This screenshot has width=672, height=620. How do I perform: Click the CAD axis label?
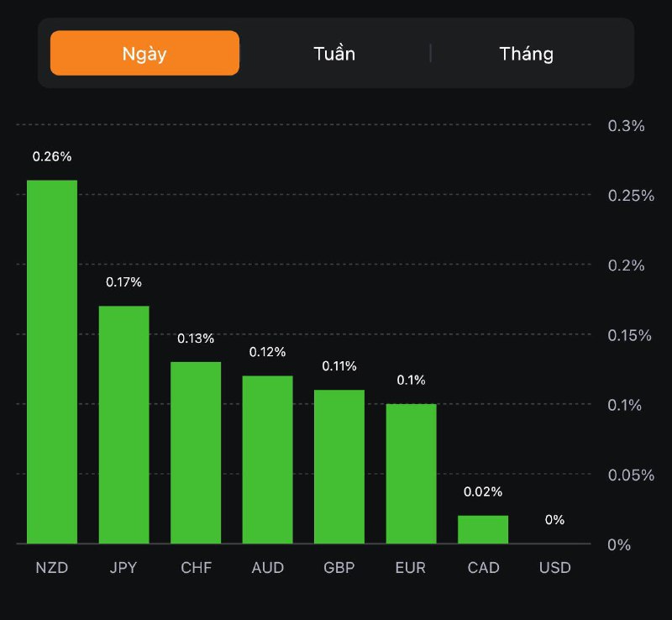click(483, 568)
